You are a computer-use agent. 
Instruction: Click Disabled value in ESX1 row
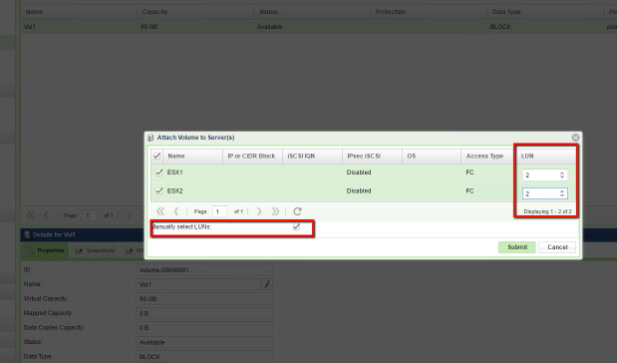coord(359,172)
